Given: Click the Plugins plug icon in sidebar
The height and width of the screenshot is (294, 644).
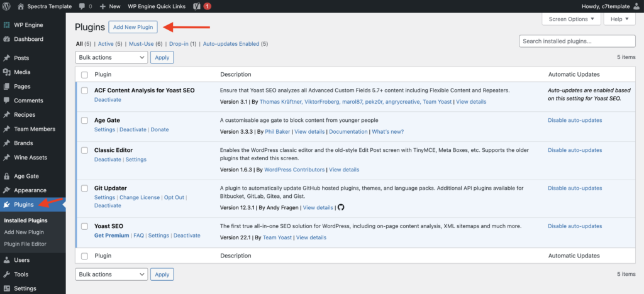Looking at the screenshot, I should pos(6,205).
